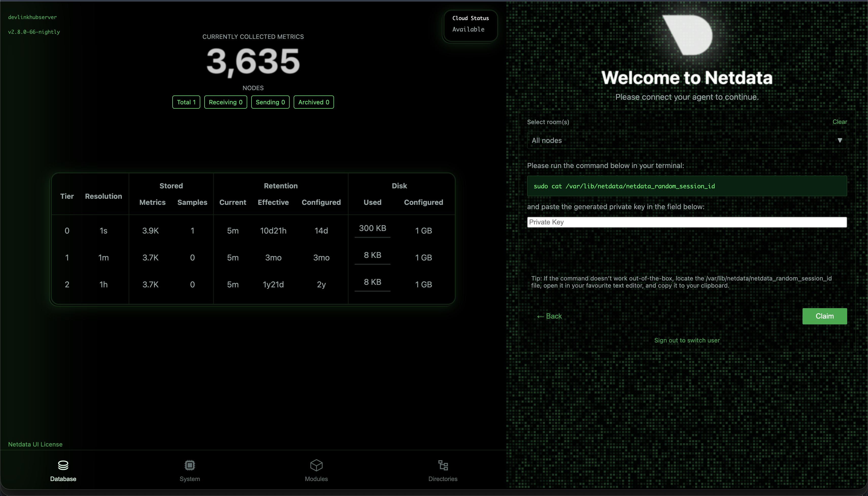Click the room dropdown arrow
The image size is (868, 496).
[x=839, y=140]
